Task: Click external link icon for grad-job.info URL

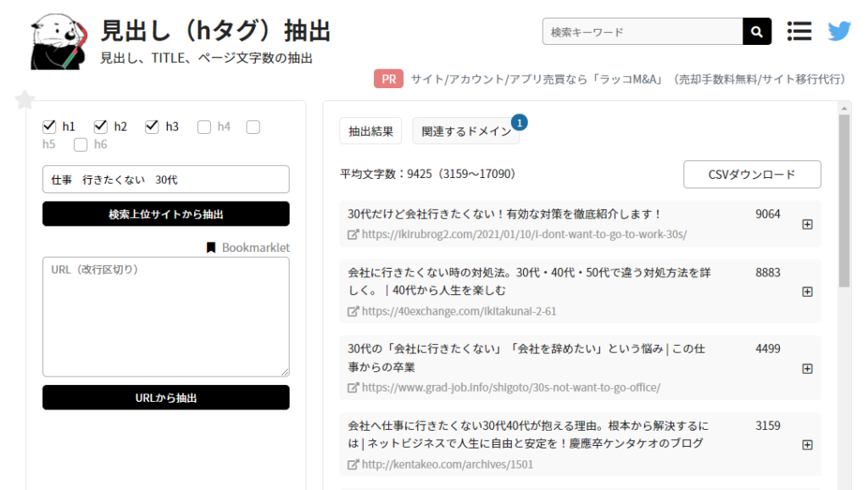Action: point(353,388)
